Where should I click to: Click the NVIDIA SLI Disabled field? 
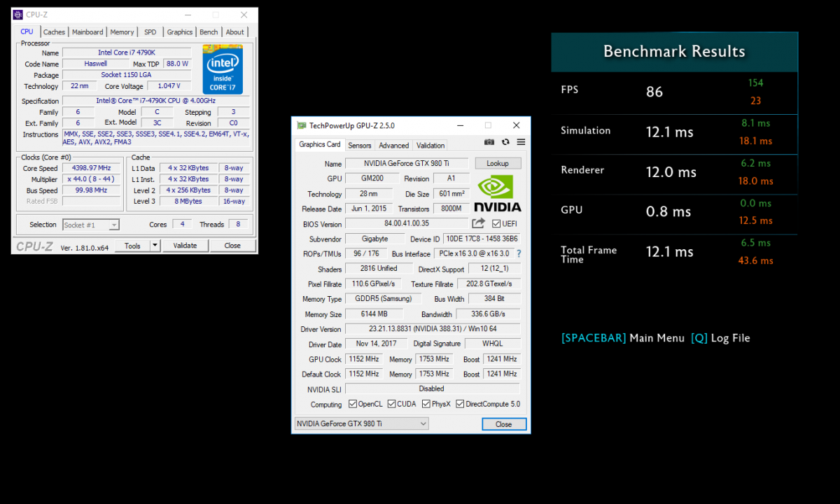coord(433,388)
